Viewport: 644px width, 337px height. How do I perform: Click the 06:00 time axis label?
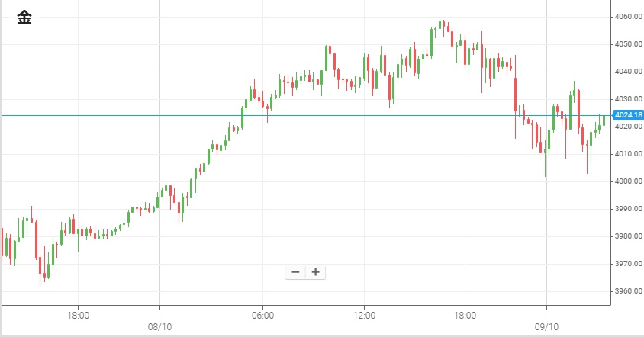[262, 315]
